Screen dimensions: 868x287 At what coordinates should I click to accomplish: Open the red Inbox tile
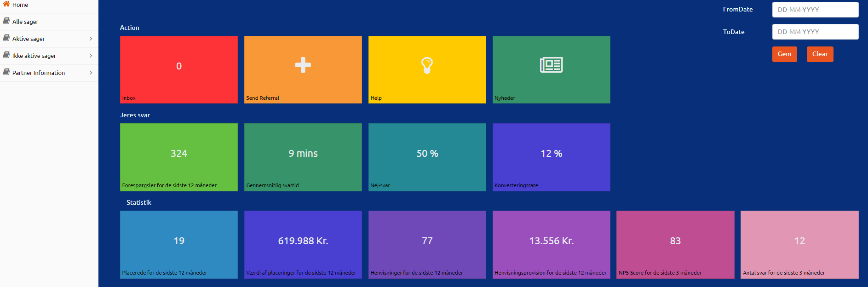(178, 69)
